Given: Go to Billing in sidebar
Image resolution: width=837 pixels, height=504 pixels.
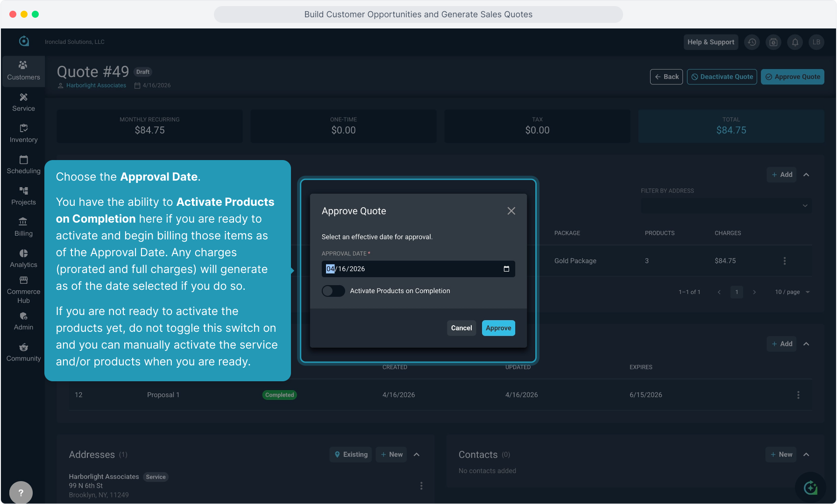Looking at the screenshot, I should tap(23, 227).
